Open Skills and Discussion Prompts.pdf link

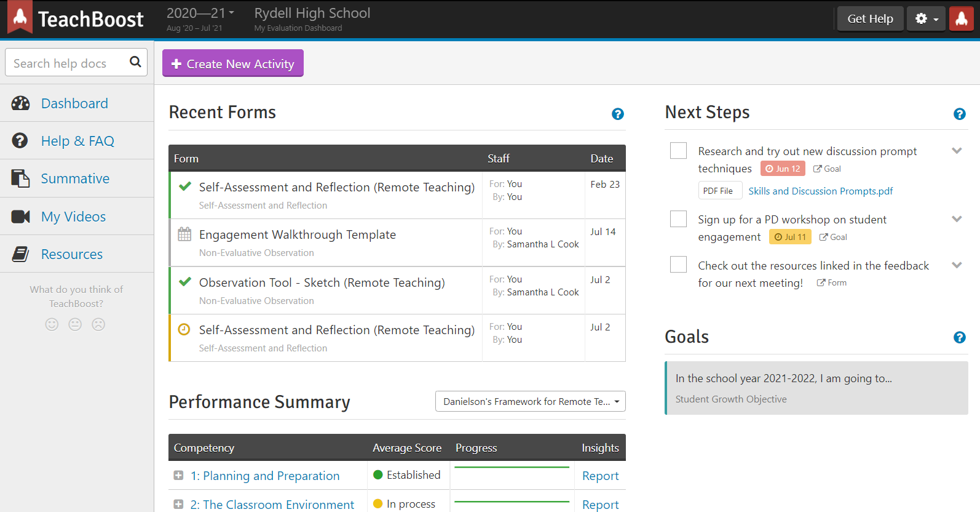pyautogui.click(x=820, y=191)
